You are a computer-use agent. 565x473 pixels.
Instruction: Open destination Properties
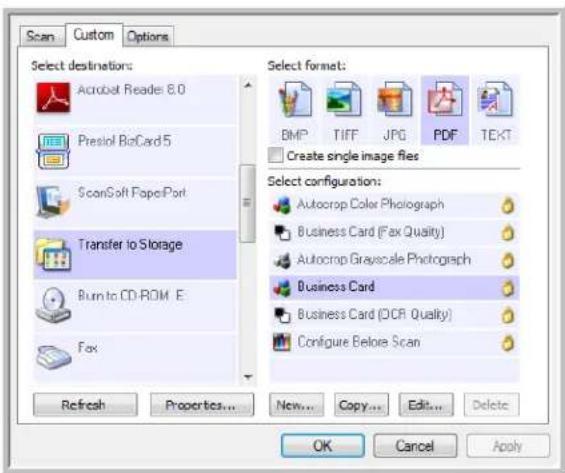202,405
